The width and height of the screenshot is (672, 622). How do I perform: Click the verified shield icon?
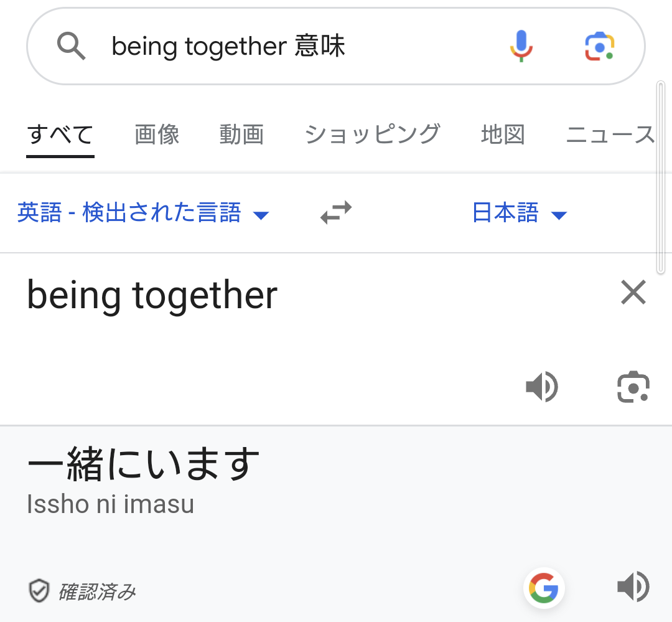coord(39,591)
